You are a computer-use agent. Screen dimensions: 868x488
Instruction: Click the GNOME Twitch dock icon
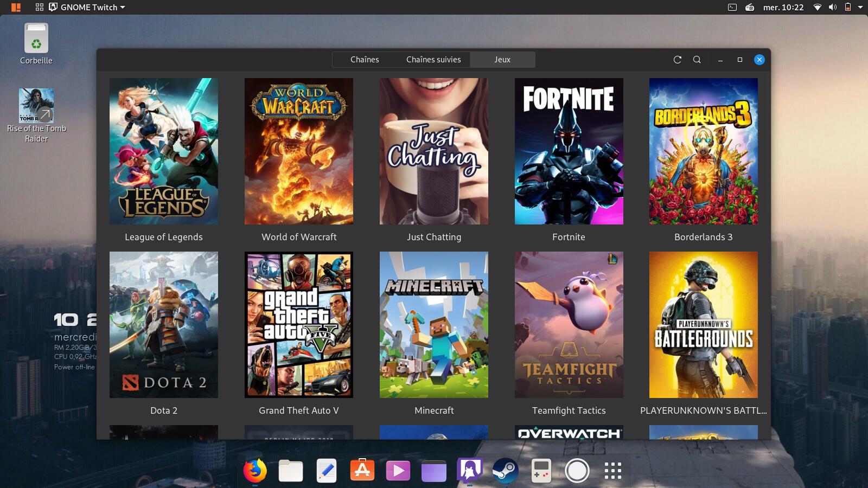pyautogui.click(x=470, y=470)
